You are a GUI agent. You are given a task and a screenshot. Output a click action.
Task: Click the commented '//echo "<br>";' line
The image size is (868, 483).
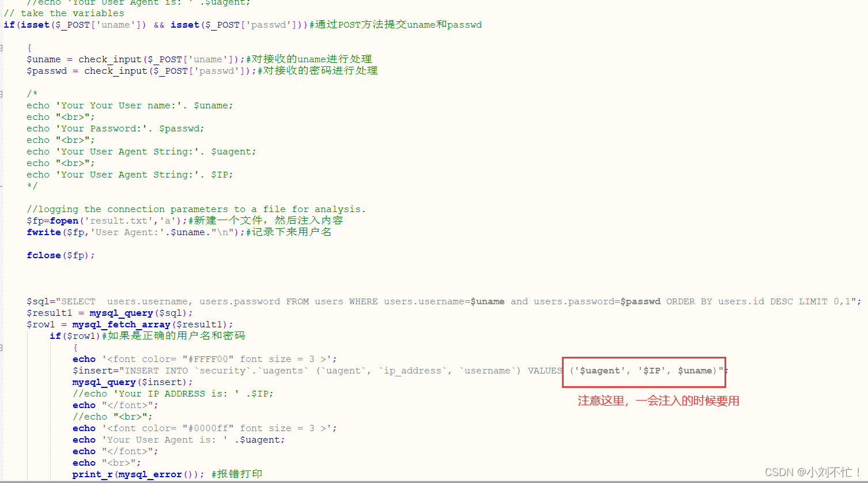(112, 417)
